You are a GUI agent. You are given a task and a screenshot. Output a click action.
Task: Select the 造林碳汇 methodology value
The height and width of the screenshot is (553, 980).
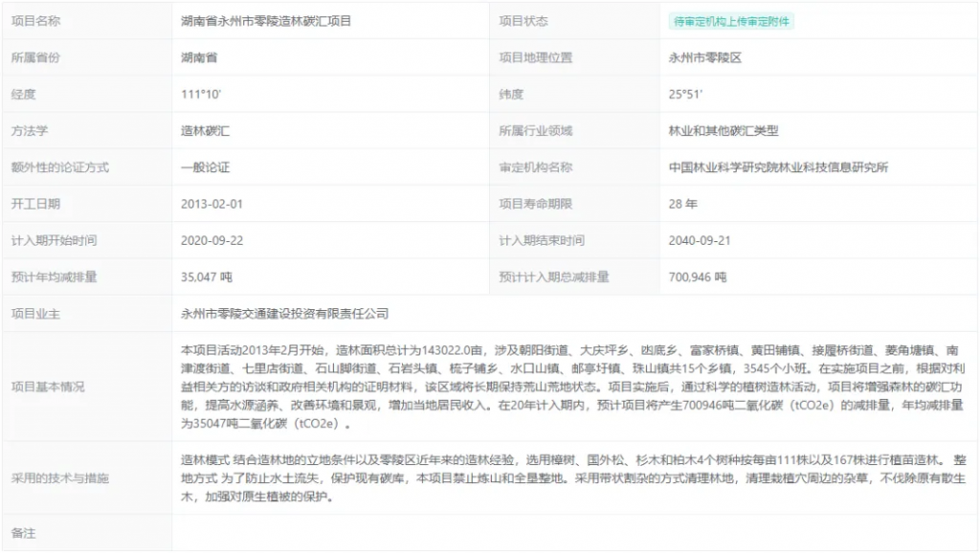click(x=205, y=130)
